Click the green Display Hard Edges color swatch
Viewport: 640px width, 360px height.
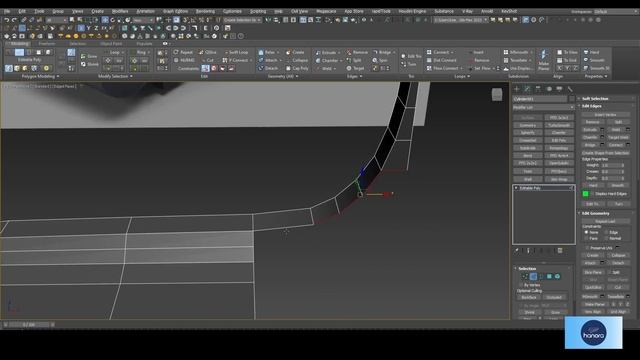tap(586, 194)
